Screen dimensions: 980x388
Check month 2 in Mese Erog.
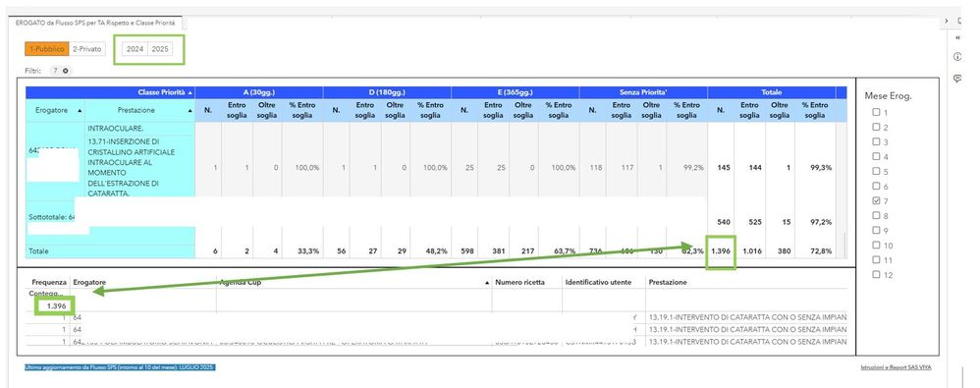click(876, 128)
